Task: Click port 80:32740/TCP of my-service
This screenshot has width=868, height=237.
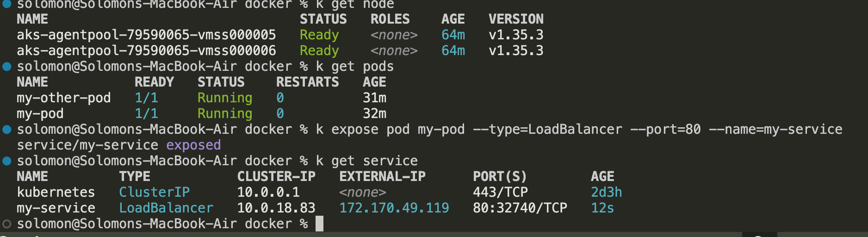Action: (520, 208)
